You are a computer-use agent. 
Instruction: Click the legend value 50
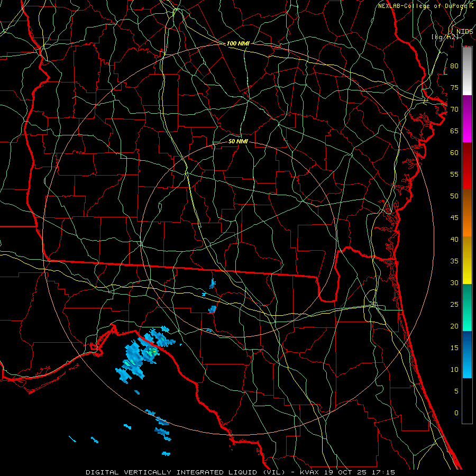(454, 196)
